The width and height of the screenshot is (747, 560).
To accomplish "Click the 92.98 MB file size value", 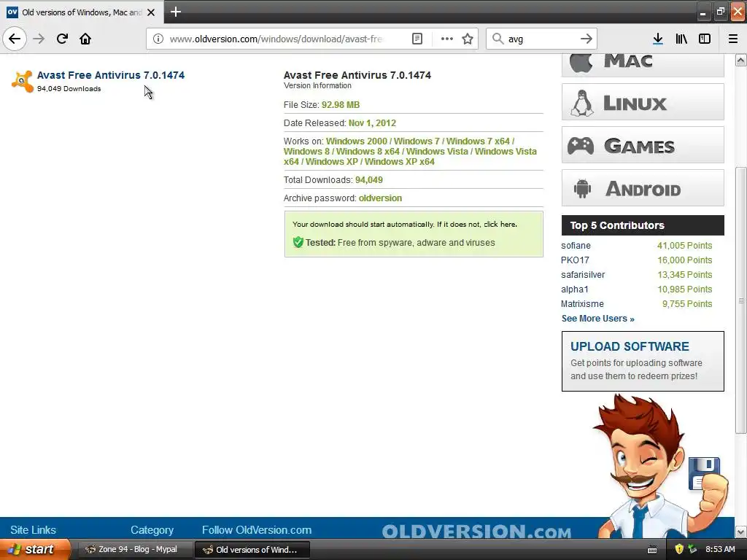I will click(x=340, y=105).
